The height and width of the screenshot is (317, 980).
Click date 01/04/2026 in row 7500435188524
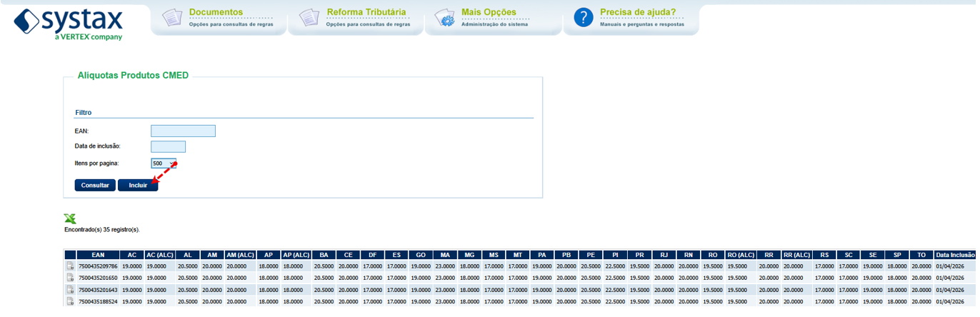(950, 301)
